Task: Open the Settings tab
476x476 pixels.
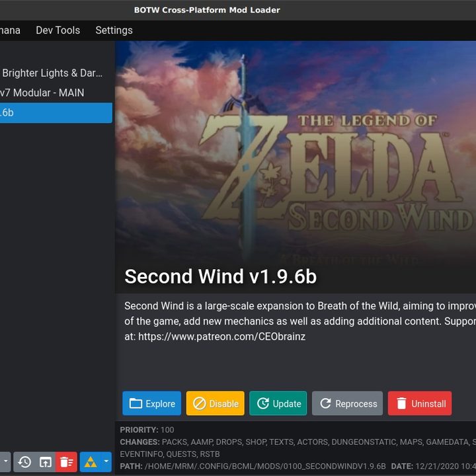Action: (114, 30)
